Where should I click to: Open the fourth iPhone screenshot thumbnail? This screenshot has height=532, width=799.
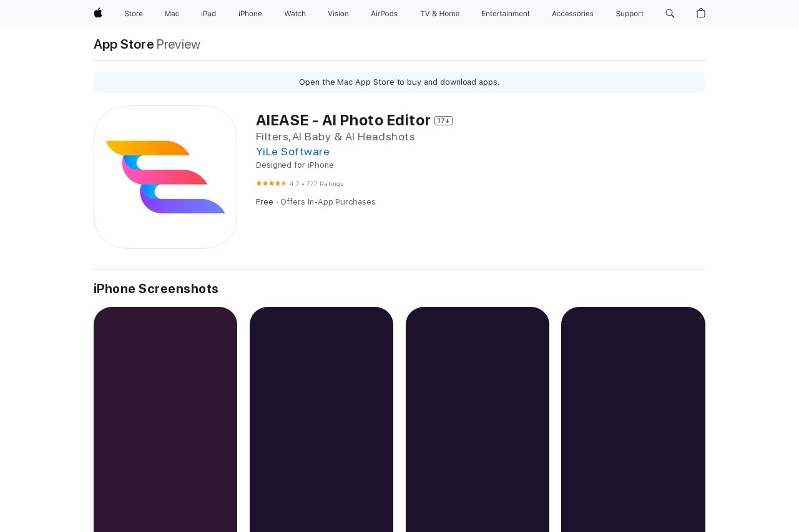click(x=633, y=419)
